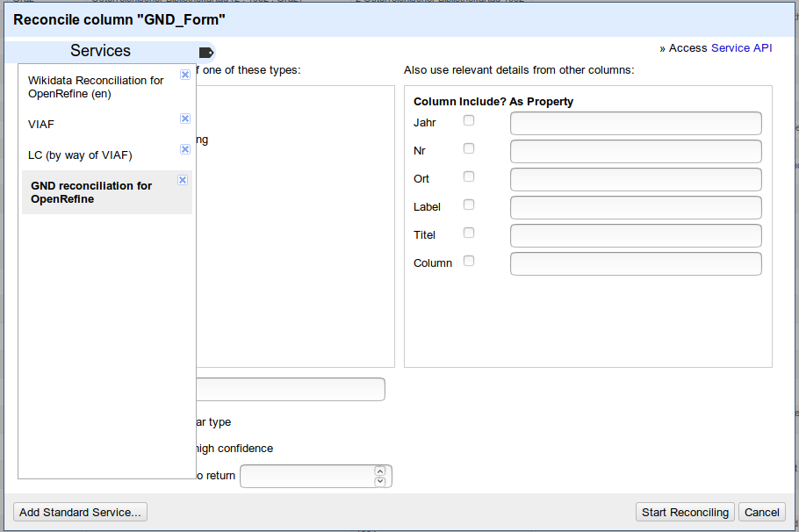Image resolution: width=799 pixels, height=532 pixels.
Task: Remove the Wikidata Reconciliation service
Action: (185, 75)
